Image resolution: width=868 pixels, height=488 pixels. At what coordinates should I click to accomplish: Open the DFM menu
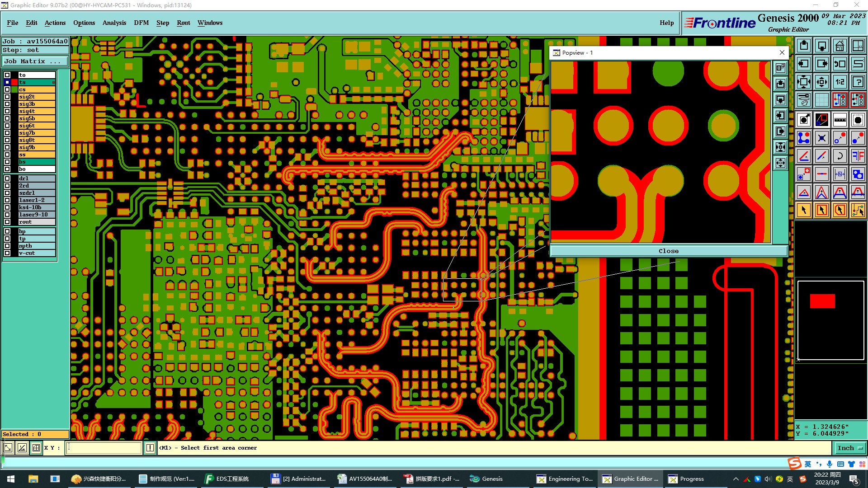pyautogui.click(x=141, y=23)
